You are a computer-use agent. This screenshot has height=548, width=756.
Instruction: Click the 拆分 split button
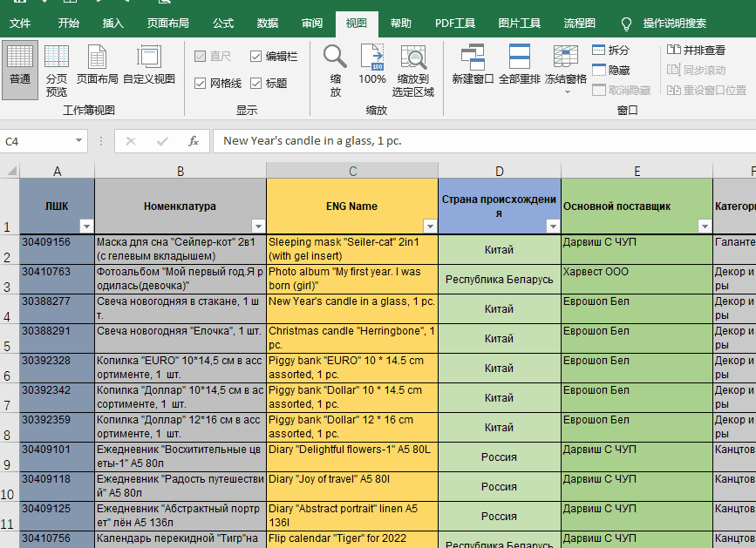coord(610,51)
